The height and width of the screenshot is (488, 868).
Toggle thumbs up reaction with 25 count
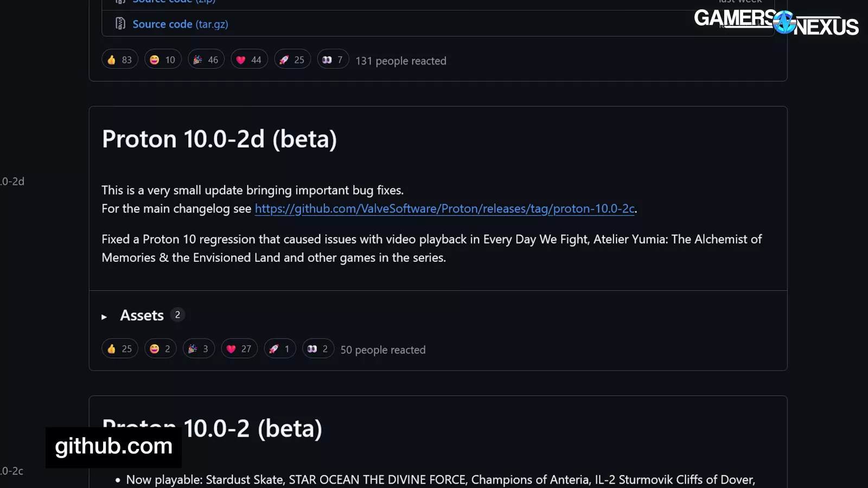tap(119, 349)
